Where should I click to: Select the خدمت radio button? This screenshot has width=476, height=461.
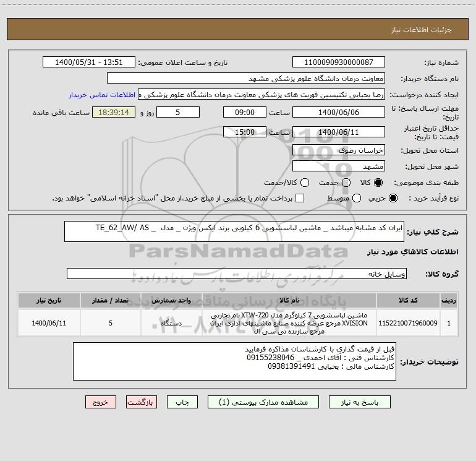[x=346, y=183]
